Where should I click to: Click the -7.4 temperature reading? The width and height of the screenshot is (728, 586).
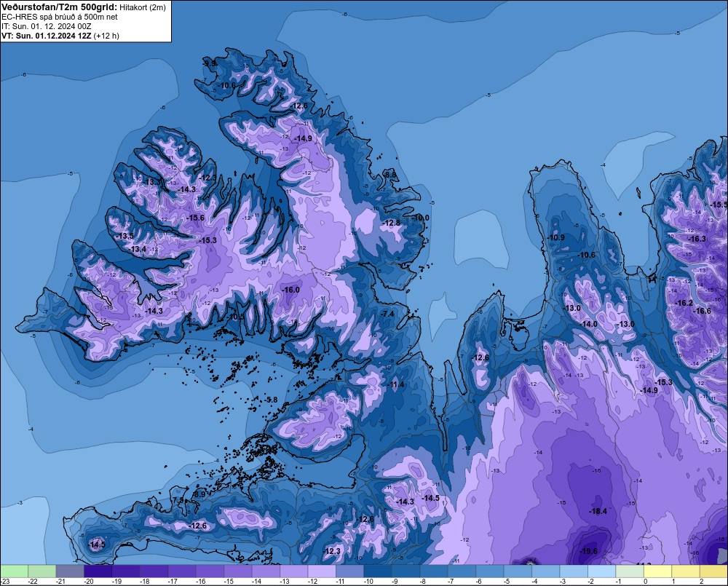(388, 314)
